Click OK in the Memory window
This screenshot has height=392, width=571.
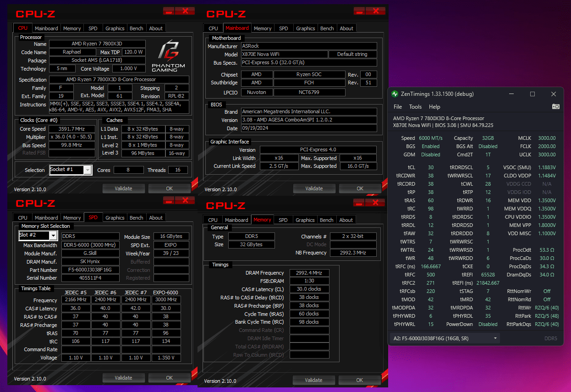click(x=359, y=380)
